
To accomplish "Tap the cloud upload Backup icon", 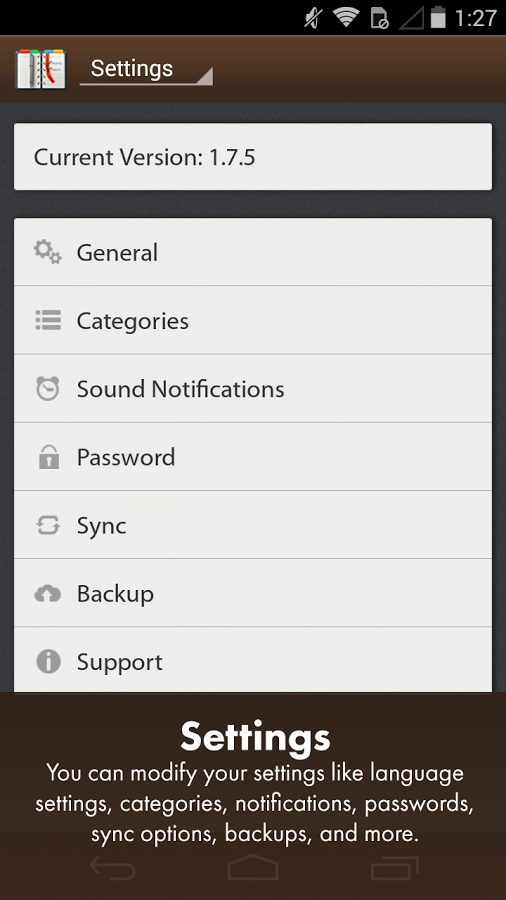I will coord(48,593).
